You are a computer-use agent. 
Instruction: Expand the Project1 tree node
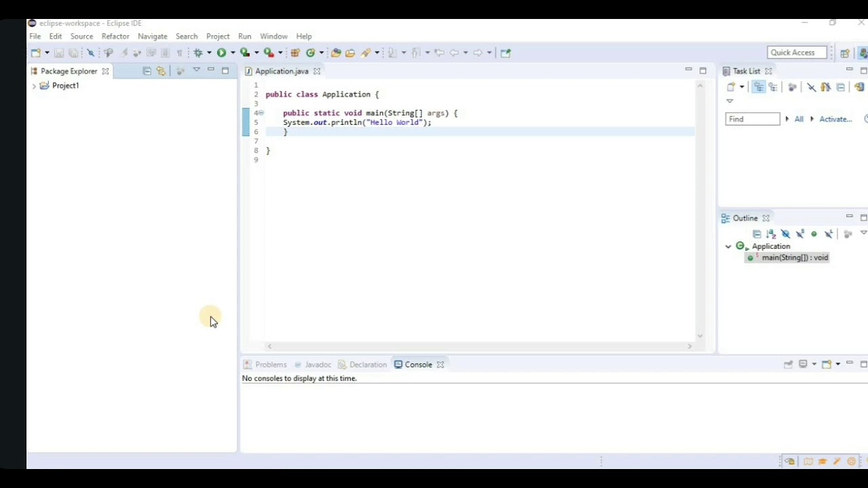point(34,86)
